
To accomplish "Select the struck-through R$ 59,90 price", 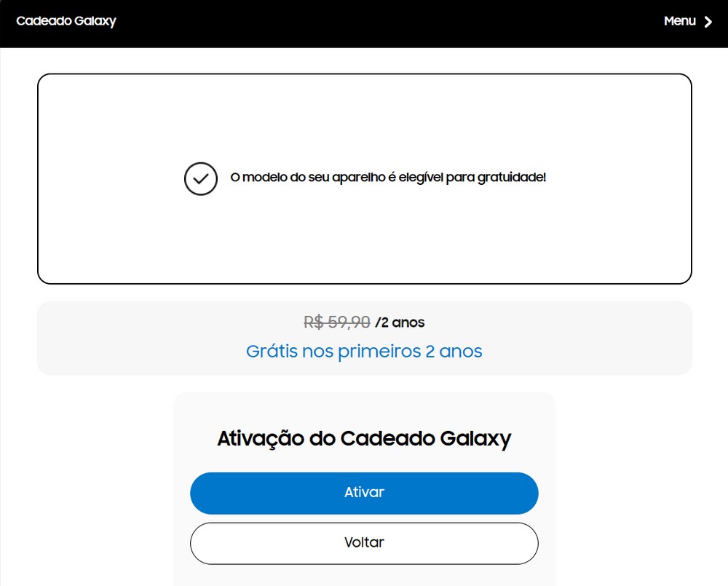I will [336, 322].
